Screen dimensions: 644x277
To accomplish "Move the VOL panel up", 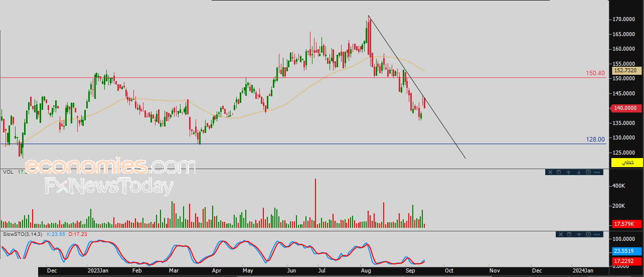I will click(568, 172).
